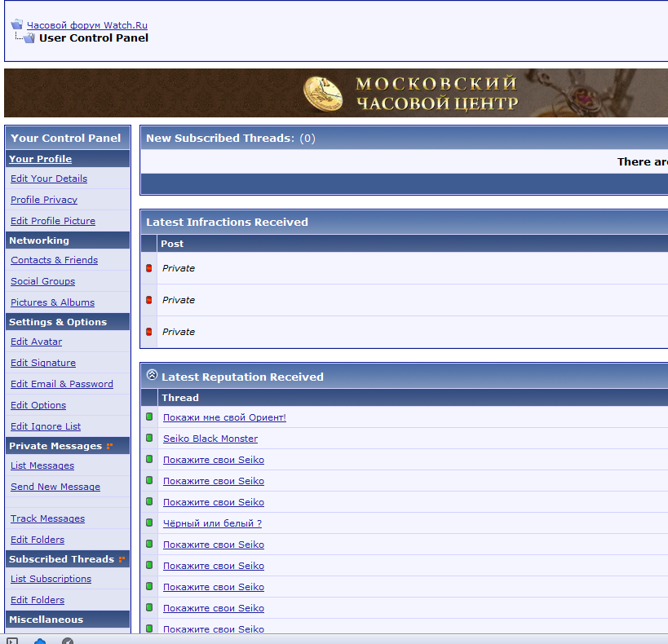The height and width of the screenshot is (644, 668).
Task: Open List Subscriptions in the sidebar
Action: 51,579
